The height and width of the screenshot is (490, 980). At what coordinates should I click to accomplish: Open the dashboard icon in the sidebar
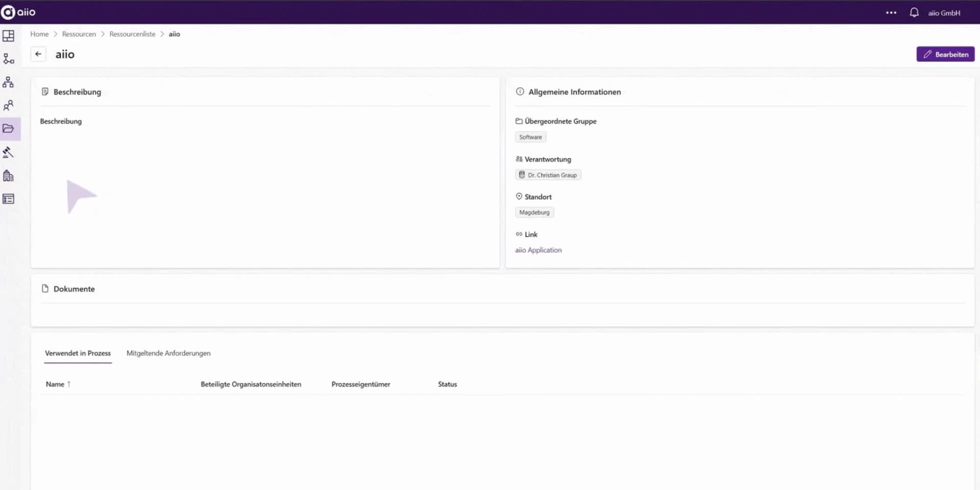[x=9, y=36]
